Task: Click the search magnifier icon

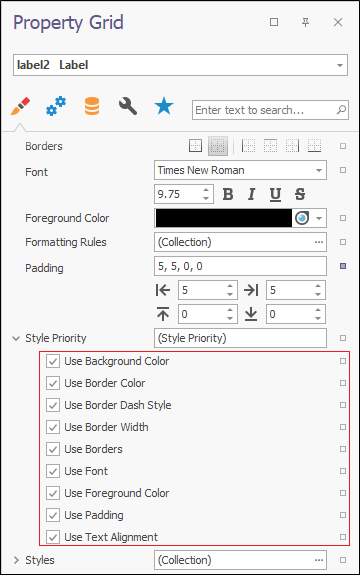Action: pyautogui.click(x=341, y=110)
